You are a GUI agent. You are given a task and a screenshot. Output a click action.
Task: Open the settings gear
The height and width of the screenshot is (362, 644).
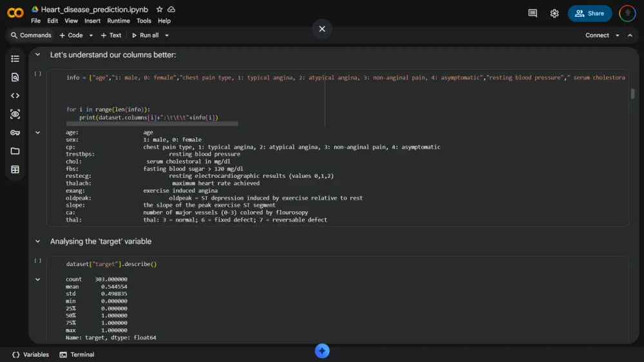[x=554, y=13]
